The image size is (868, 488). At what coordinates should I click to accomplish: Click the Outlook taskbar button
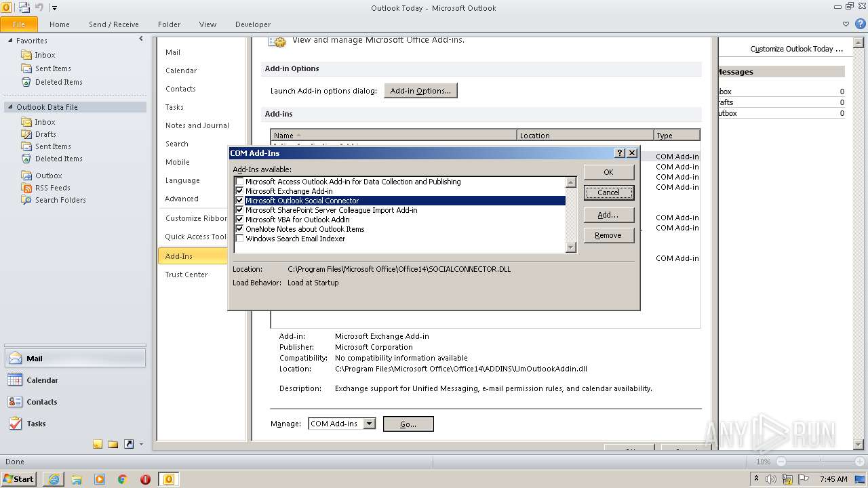(169, 479)
